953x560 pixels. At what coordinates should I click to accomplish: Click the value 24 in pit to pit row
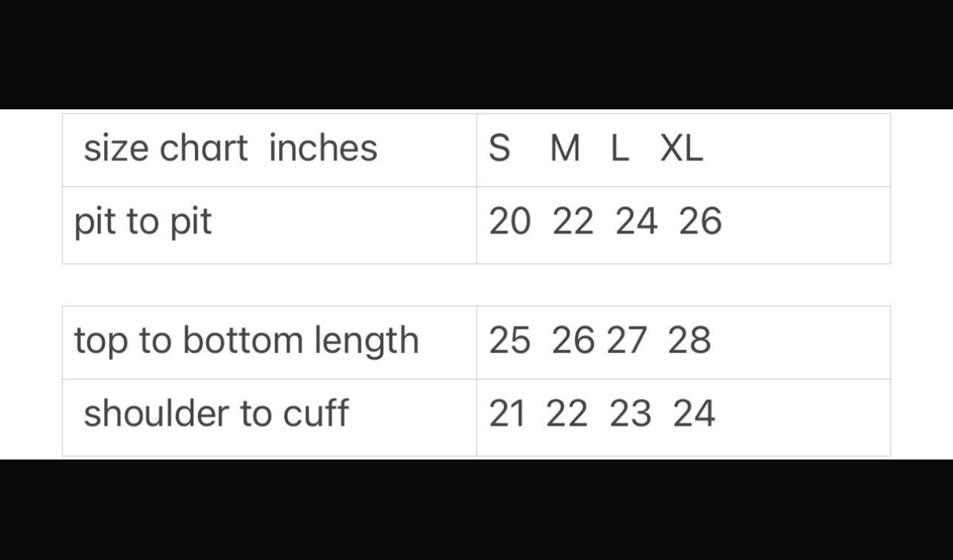636,222
